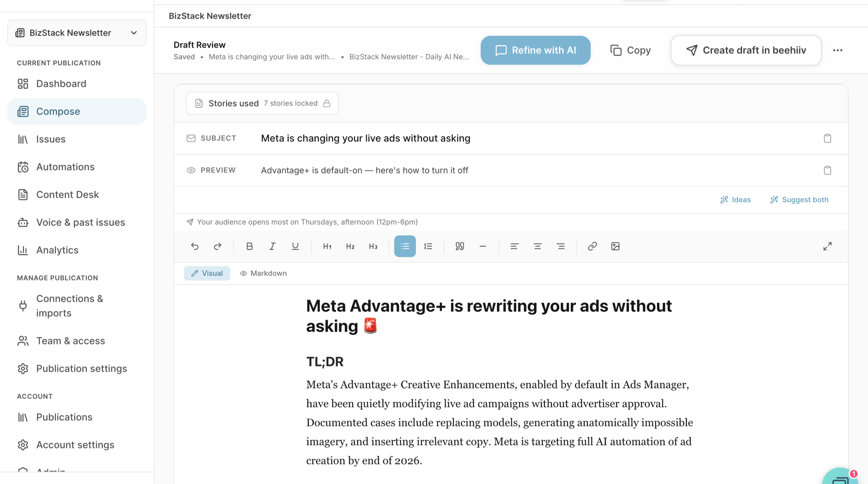Click Refine with AI button
This screenshot has width=868, height=484.
coord(535,50)
